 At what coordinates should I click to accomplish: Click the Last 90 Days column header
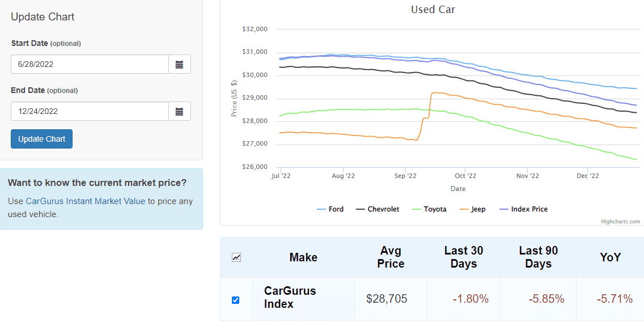coord(539,257)
